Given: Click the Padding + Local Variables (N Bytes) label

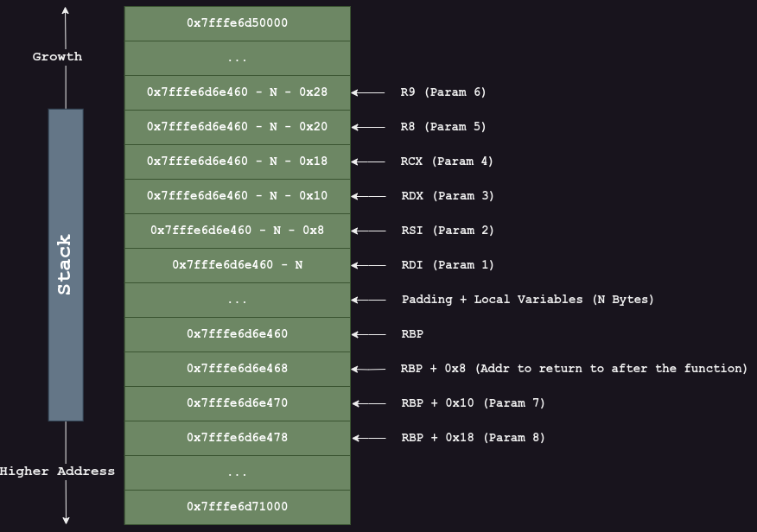Looking at the screenshot, I should (x=527, y=300).
